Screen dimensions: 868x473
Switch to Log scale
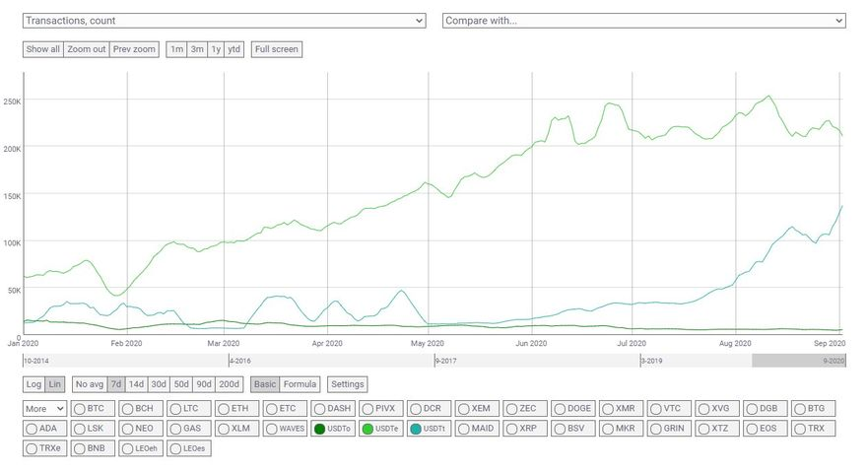(x=33, y=384)
